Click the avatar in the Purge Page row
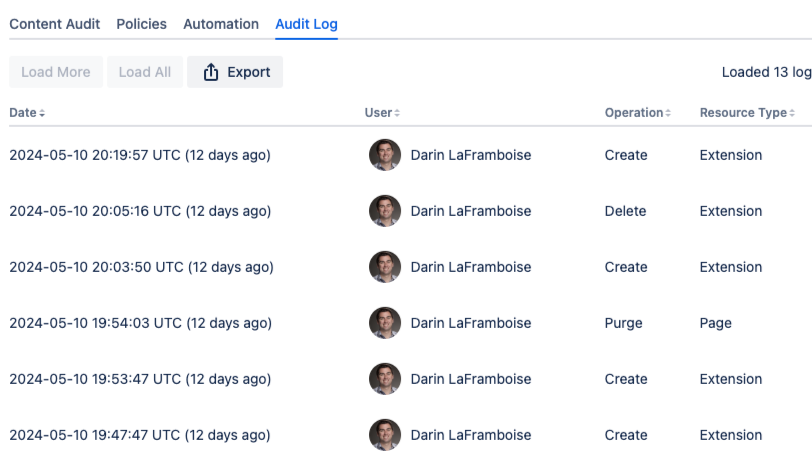The width and height of the screenshot is (812, 462). [385, 323]
